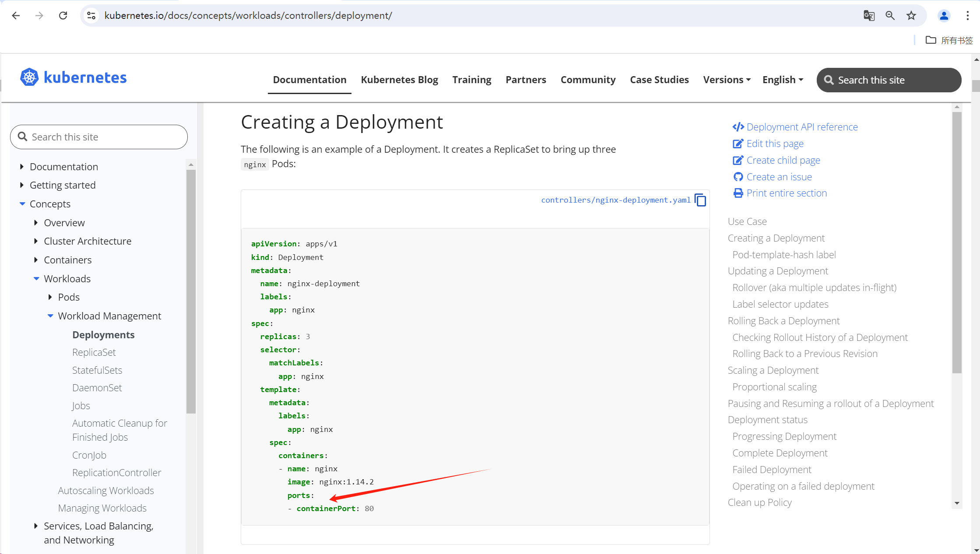Open the Deployment API reference link

[x=802, y=127]
